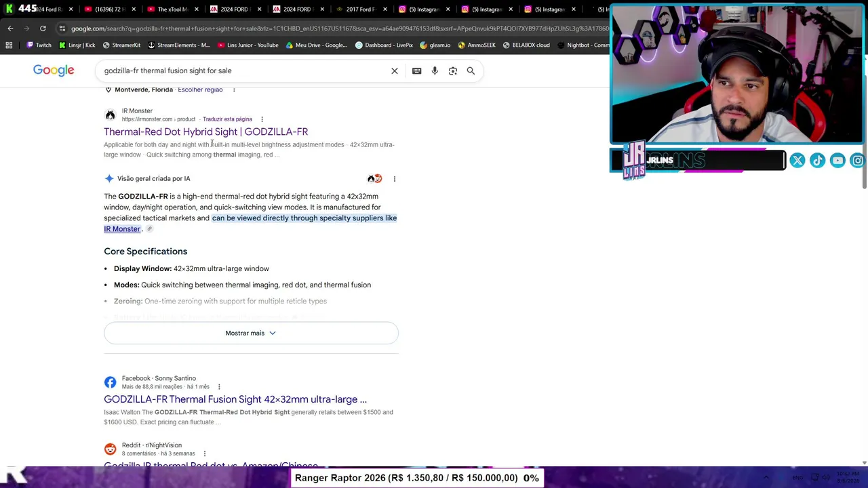
Task: Click the IR Monster site favicon
Action: pyautogui.click(x=110, y=115)
